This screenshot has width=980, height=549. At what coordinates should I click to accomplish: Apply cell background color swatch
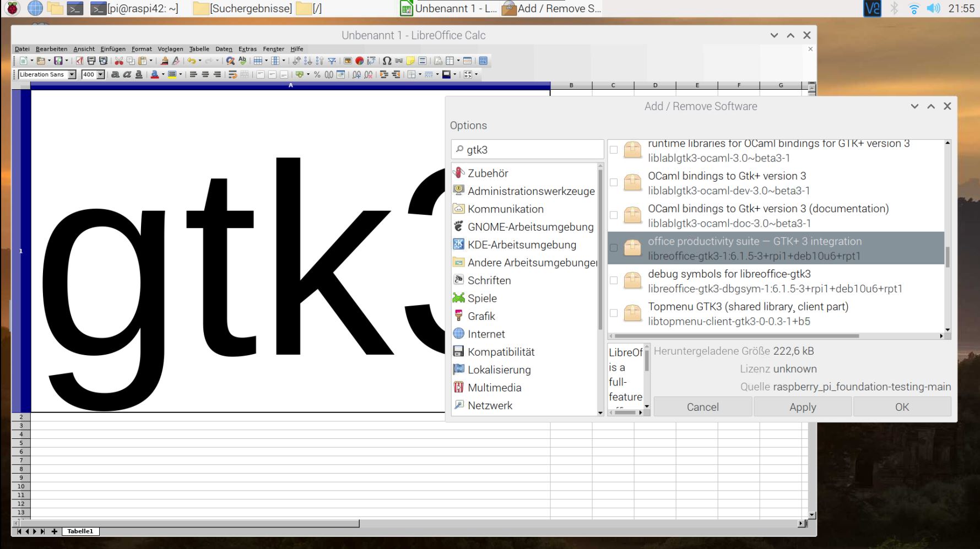click(446, 74)
